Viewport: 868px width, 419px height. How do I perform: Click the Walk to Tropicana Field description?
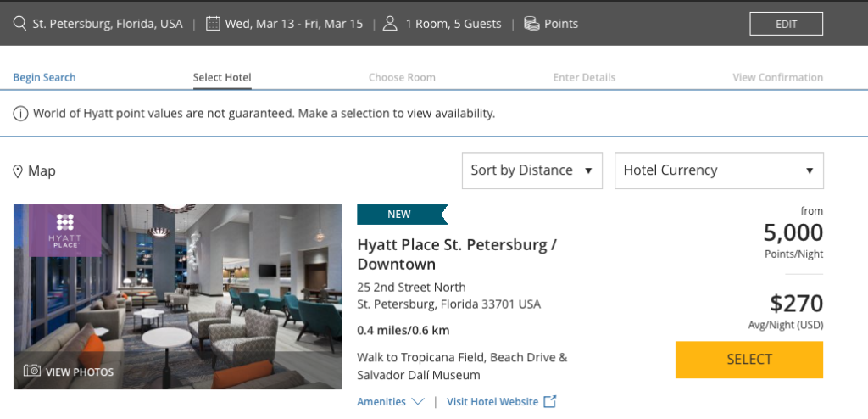[x=462, y=366]
